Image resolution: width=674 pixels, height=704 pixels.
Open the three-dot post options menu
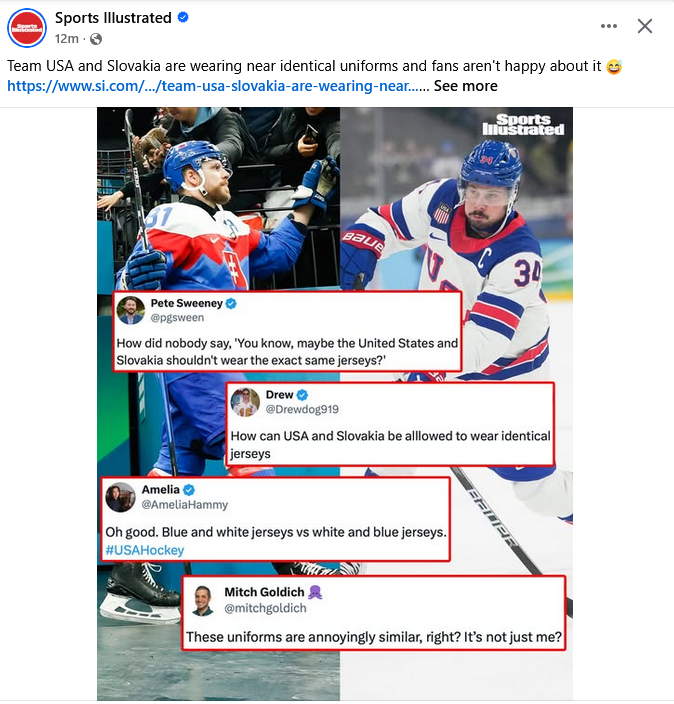pyautogui.click(x=609, y=26)
